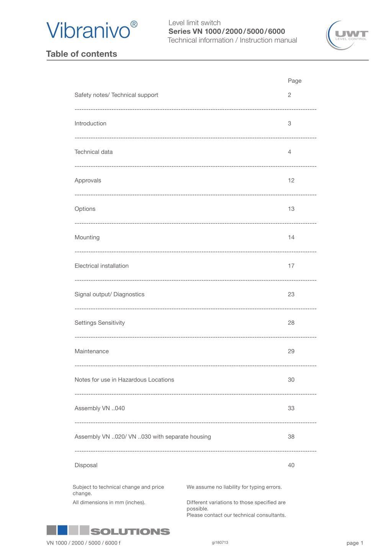Go to the Maintenance section entry
This screenshot has width=392, height=555.
[92, 351]
